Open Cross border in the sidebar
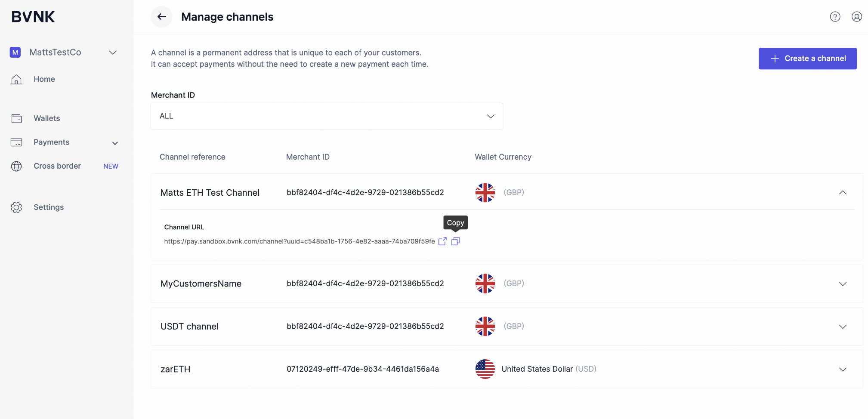The image size is (868, 419). click(57, 166)
